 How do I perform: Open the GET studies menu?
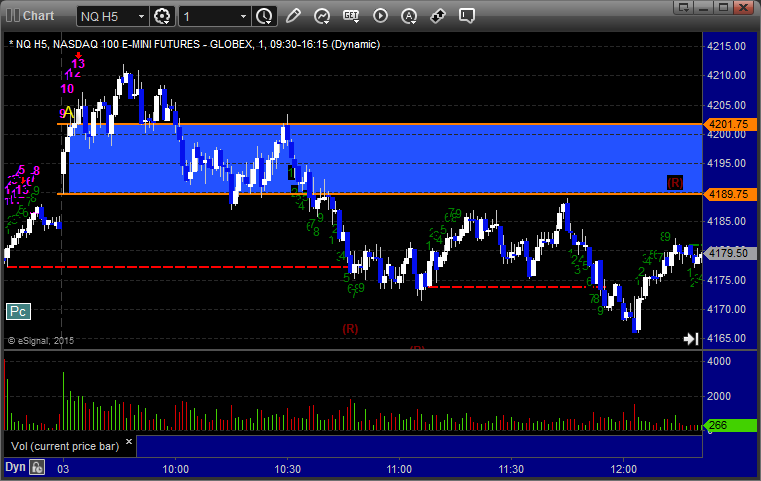351,16
